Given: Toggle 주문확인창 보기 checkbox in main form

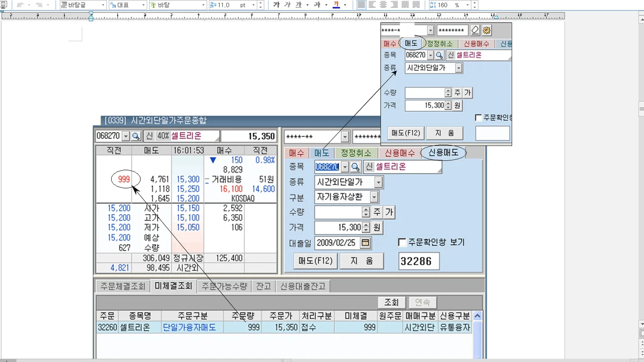Looking at the screenshot, I should click(x=402, y=242).
